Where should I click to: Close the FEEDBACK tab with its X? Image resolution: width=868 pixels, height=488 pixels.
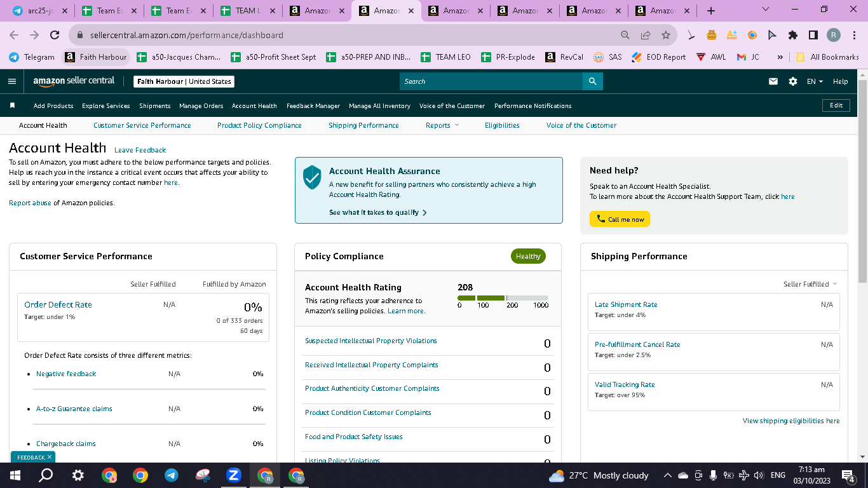point(50,457)
